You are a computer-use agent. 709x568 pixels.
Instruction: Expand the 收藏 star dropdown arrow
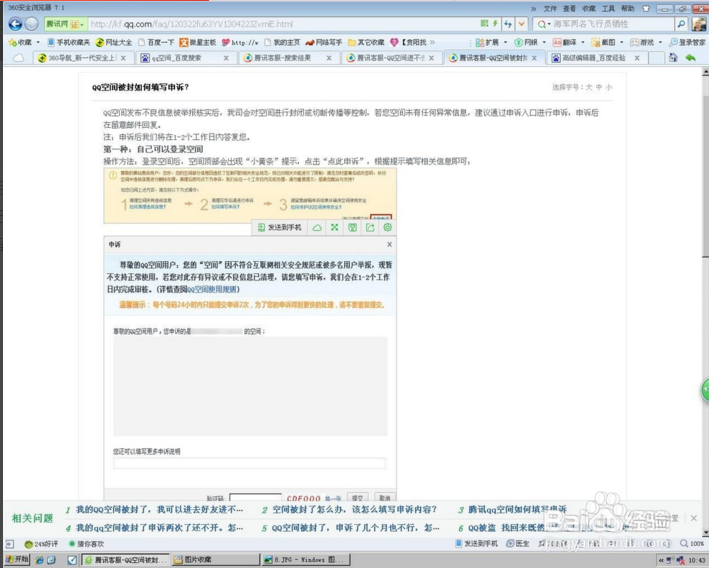[38, 42]
